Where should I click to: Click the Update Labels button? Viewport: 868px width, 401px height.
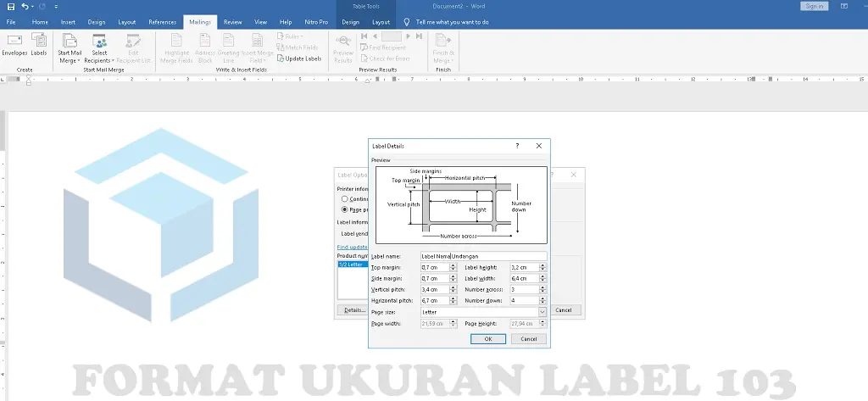coord(299,58)
